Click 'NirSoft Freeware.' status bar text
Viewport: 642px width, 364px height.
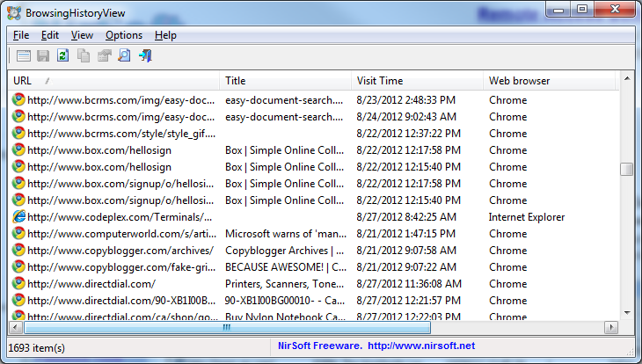[320, 346]
